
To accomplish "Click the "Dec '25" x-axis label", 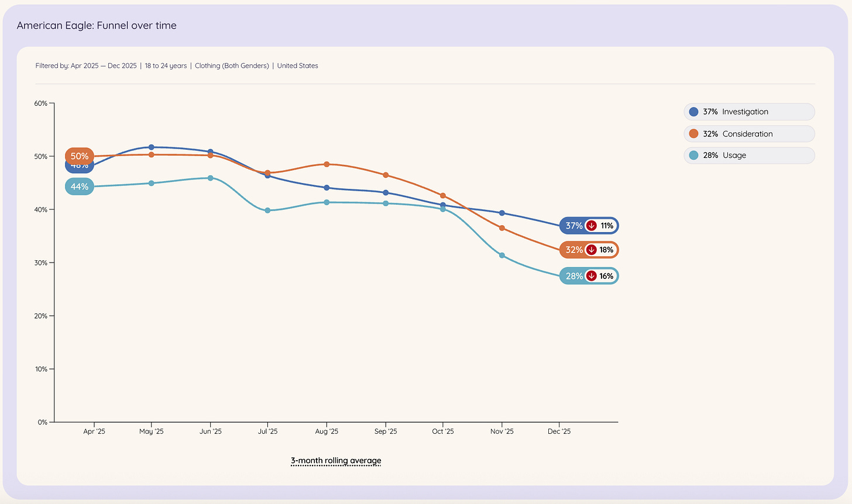I will 559,431.
